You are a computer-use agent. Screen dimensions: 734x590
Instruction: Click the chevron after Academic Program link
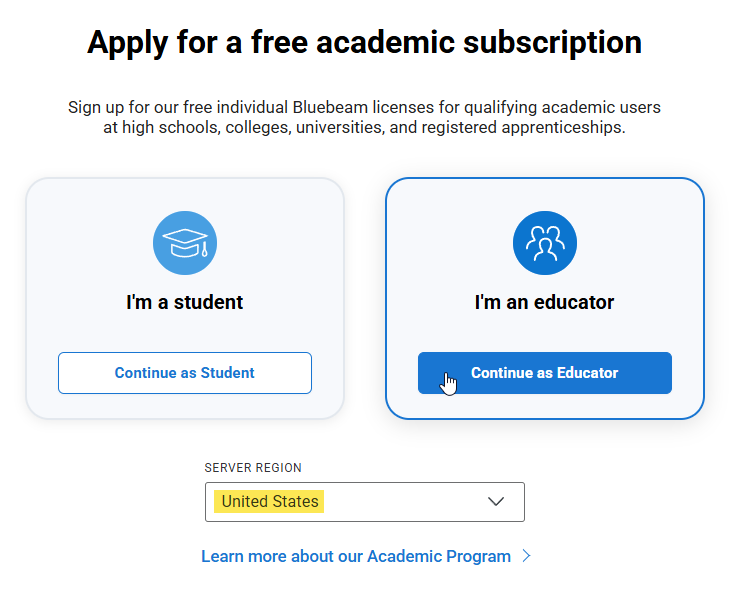click(527, 556)
